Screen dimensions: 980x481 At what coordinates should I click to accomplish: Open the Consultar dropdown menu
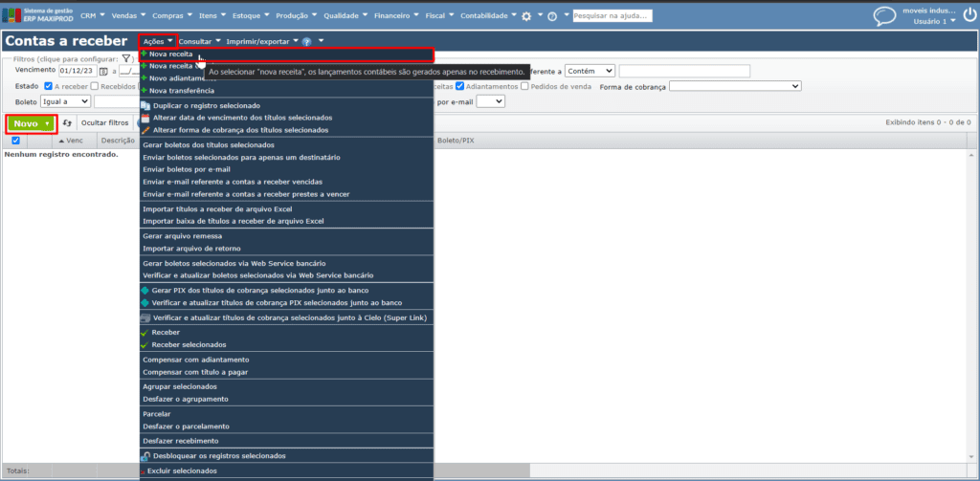(x=199, y=41)
